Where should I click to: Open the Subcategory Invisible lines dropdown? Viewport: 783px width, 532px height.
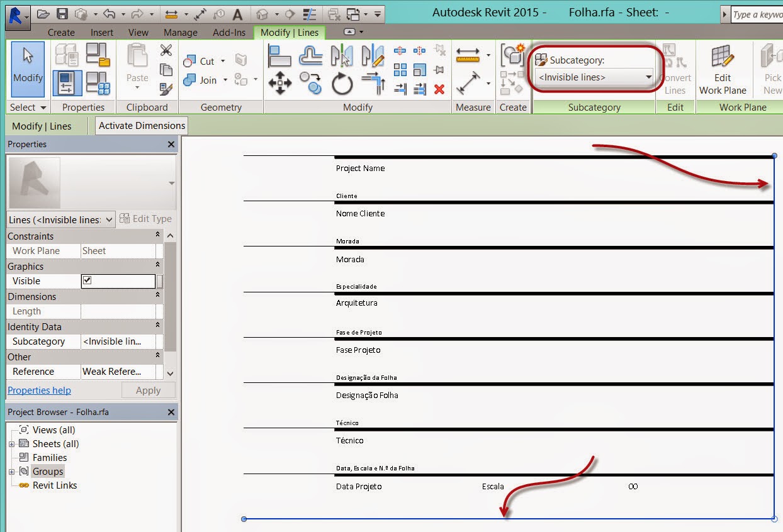point(649,77)
